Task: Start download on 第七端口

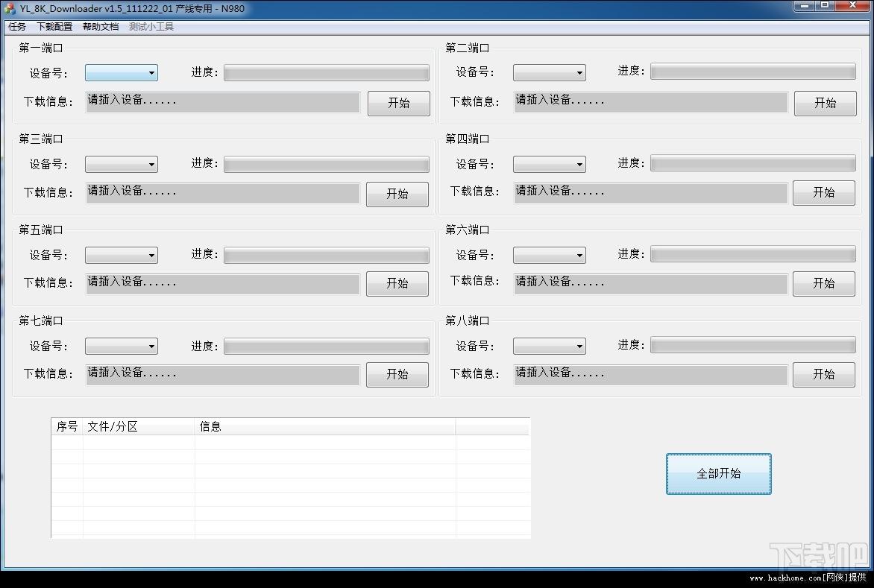Action: tap(397, 374)
